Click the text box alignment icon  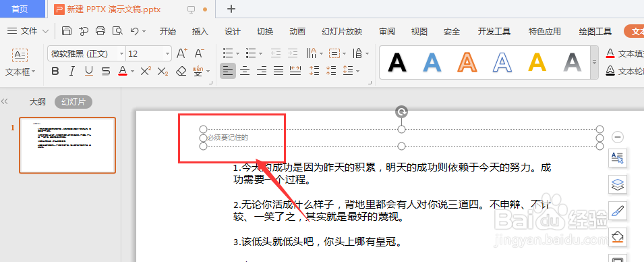click(x=334, y=53)
